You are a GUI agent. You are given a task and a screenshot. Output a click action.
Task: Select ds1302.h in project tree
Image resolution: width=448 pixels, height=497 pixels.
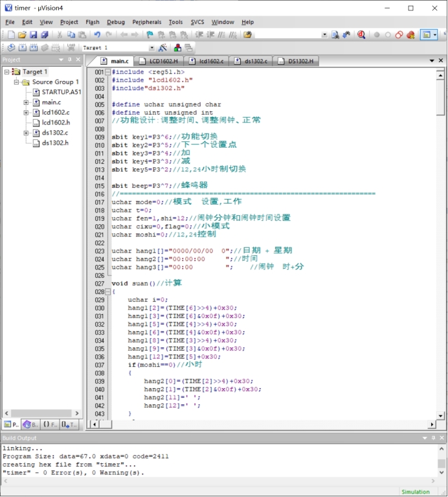click(x=51, y=143)
